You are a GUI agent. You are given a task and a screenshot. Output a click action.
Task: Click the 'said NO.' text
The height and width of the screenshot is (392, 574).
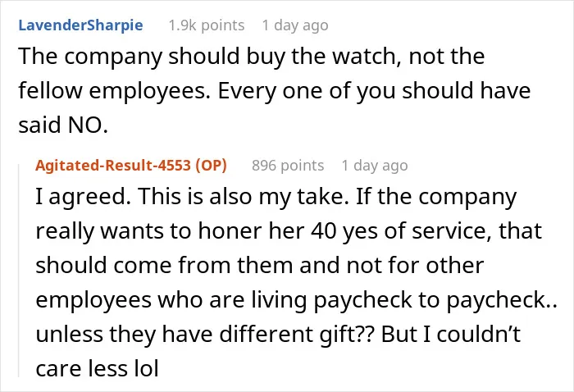tap(63, 125)
